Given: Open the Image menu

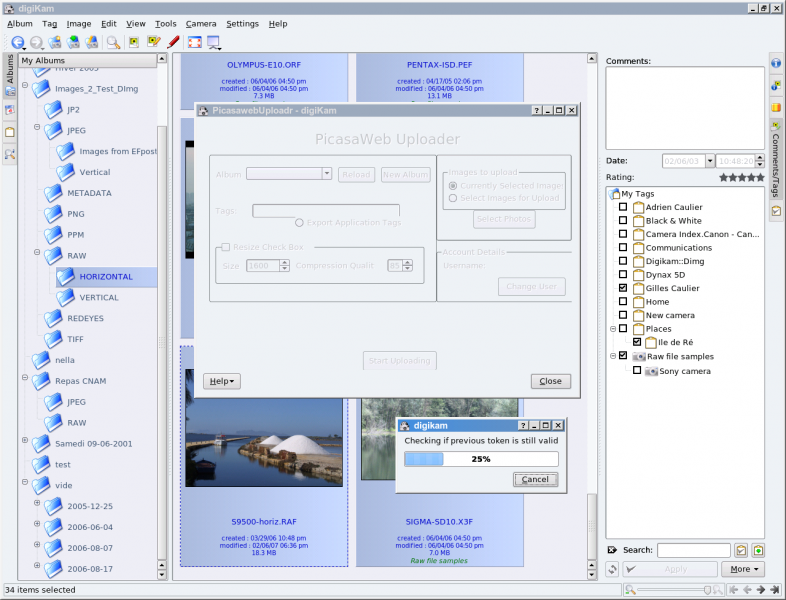Looking at the screenshot, I should 79,24.
